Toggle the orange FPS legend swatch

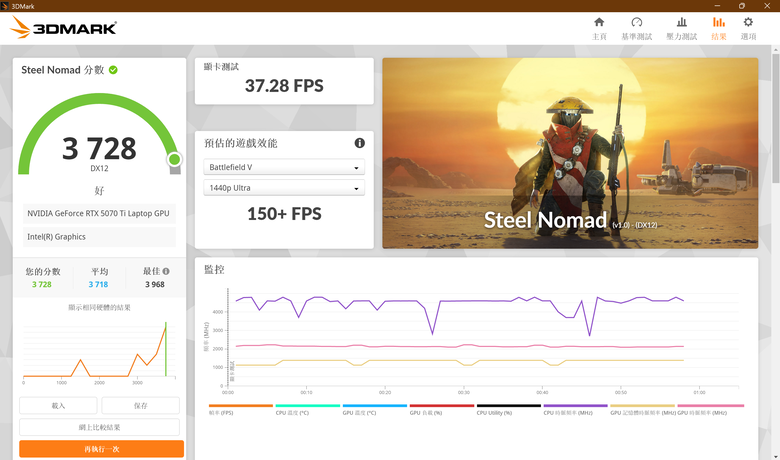pyautogui.click(x=241, y=406)
